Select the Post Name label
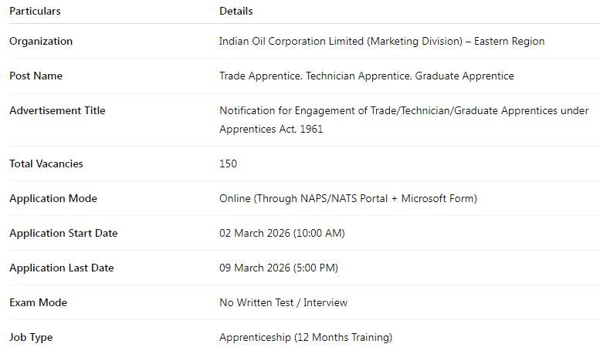The image size is (600, 364). (36, 76)
